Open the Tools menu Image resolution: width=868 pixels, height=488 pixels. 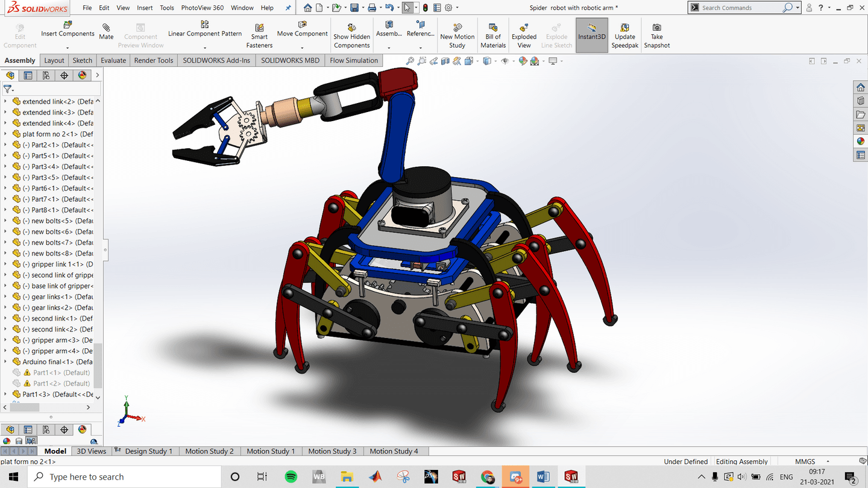point(167,8)
